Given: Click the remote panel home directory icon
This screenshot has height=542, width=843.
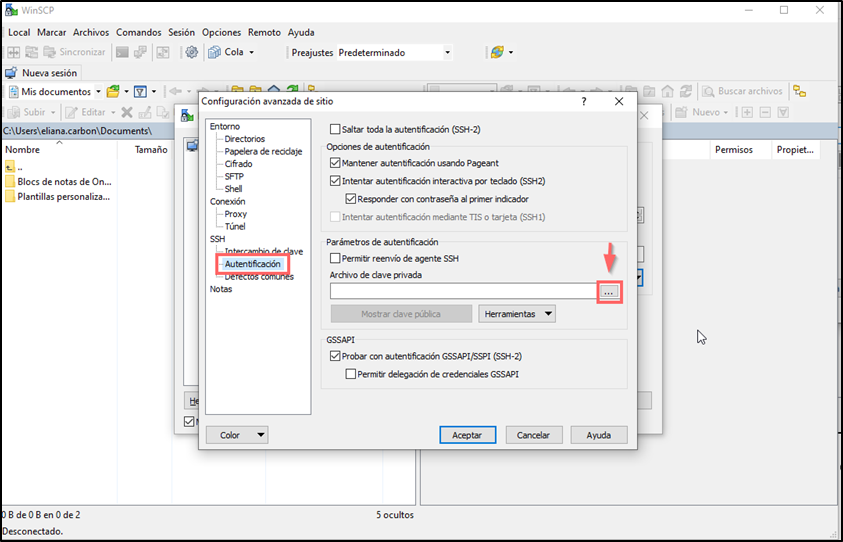Looking at the screenshot, I should click(667, 91).
